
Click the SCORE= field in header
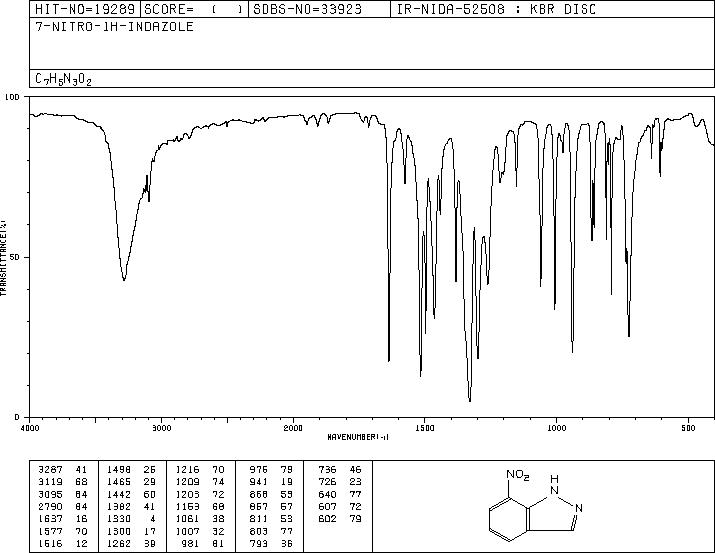coord(194,9)
